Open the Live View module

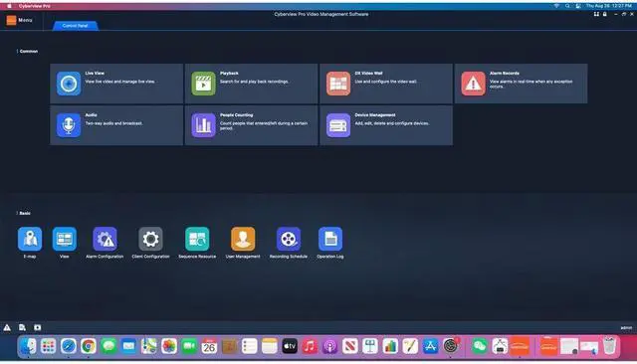(x=116, y=84)
